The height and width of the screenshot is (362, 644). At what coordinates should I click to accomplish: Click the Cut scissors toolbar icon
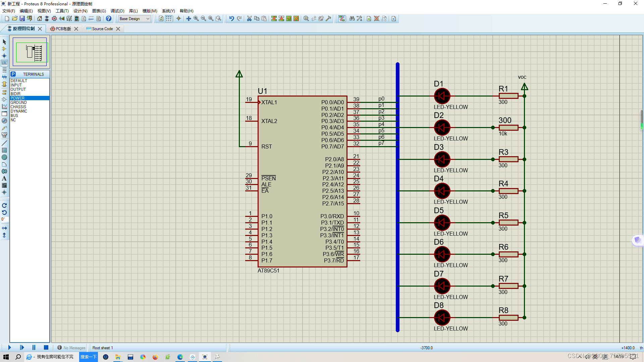point(249,18)
